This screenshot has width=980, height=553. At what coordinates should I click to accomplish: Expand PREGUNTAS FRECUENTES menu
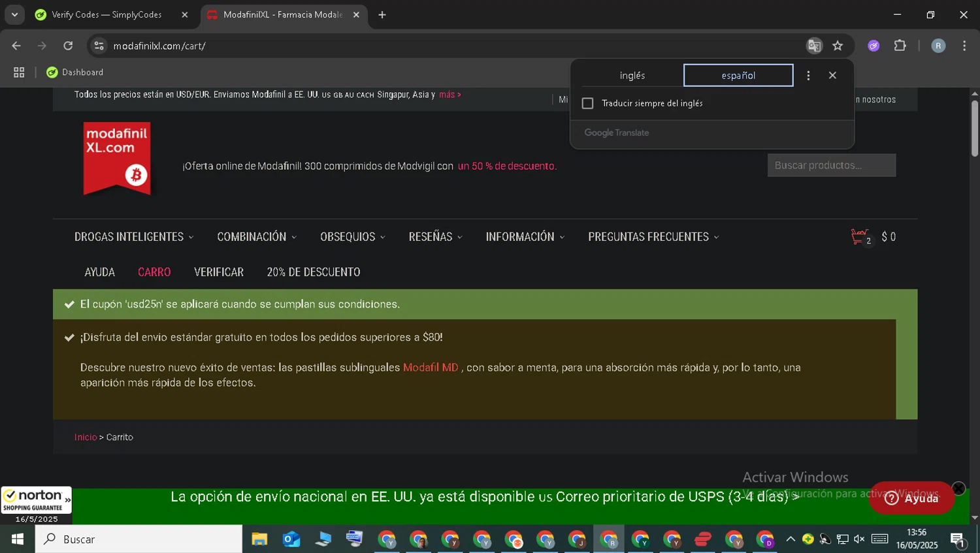tap(653, 237)
